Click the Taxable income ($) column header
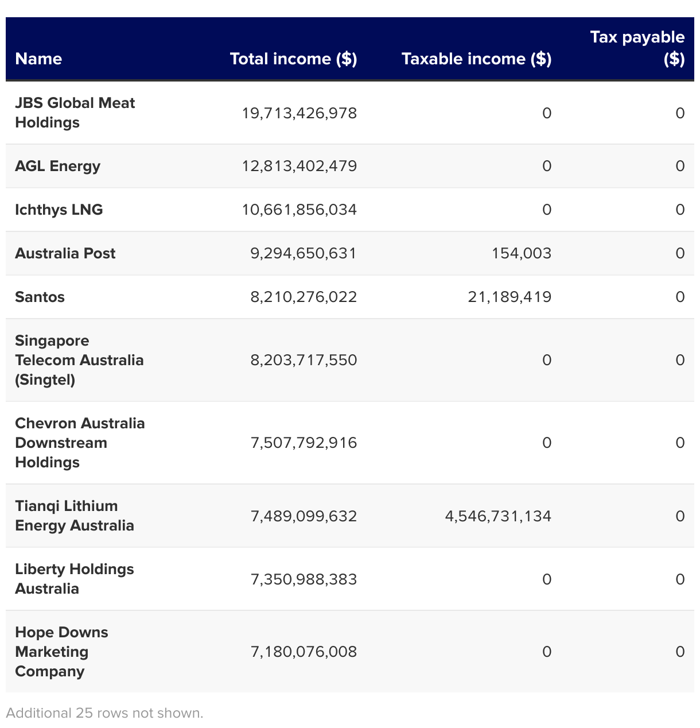Image resolution: width=700 pixels, height=728 pixels. coord(476,59)
